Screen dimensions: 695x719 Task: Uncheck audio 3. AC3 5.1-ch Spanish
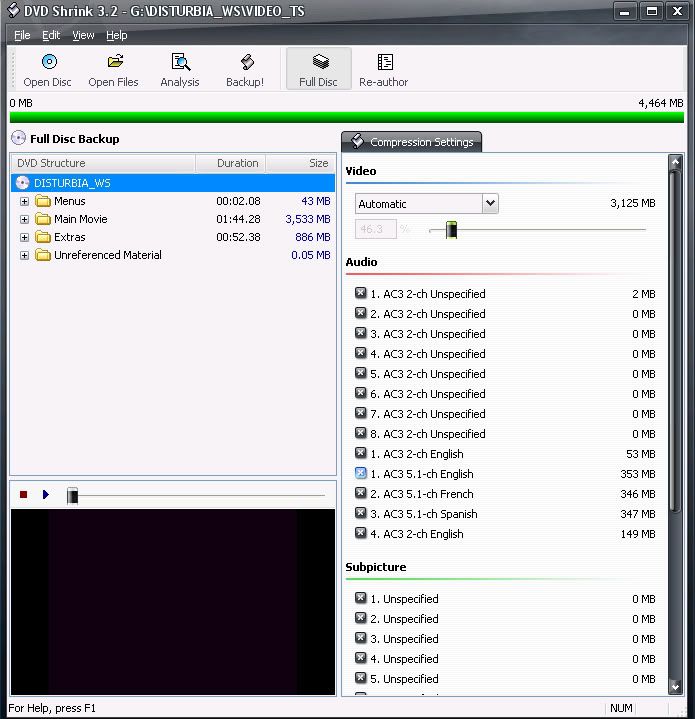click(x=361, y=514)
